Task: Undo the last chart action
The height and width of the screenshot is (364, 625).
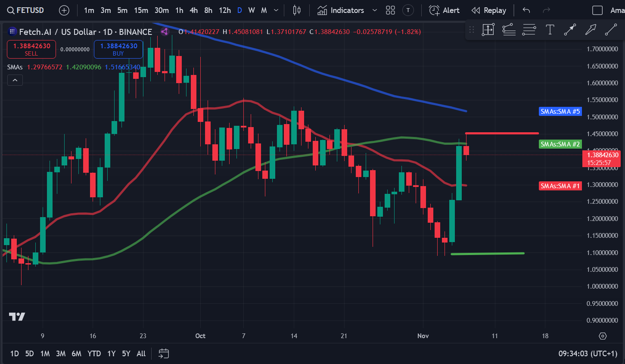Action: pyautogui.click(x=526, y=10)
